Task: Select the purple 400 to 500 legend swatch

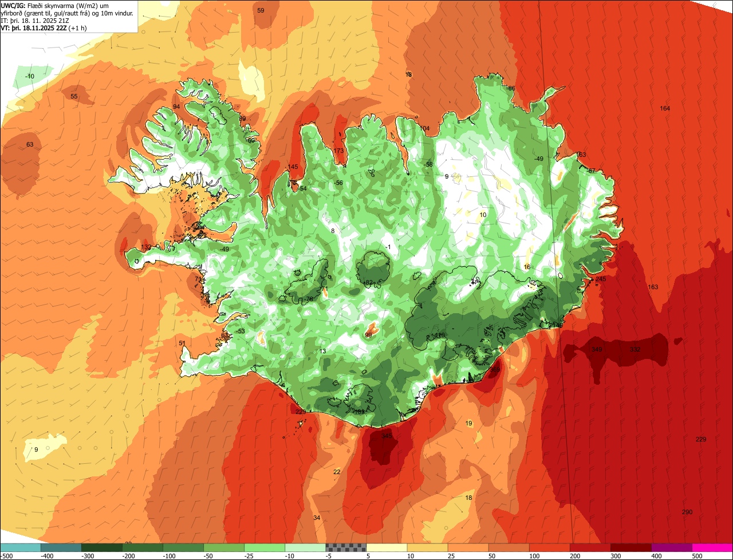Action: [x=671, y=547]
